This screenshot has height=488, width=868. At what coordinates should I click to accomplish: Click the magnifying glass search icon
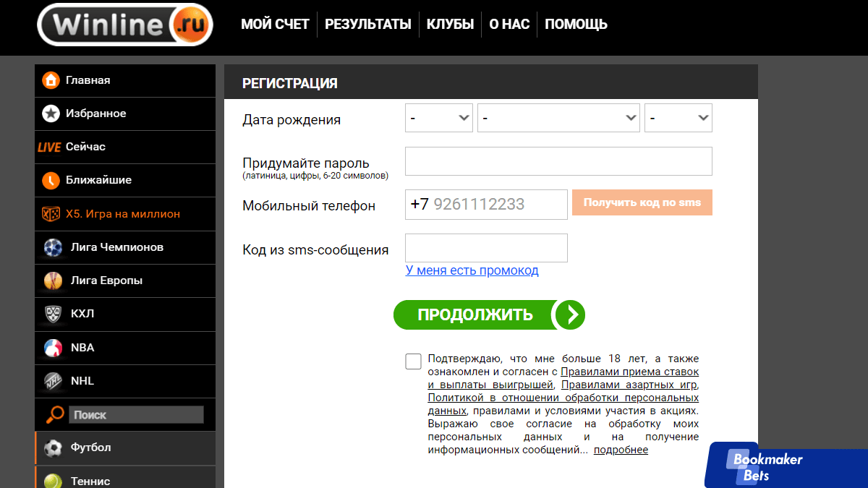pos(55,414)
